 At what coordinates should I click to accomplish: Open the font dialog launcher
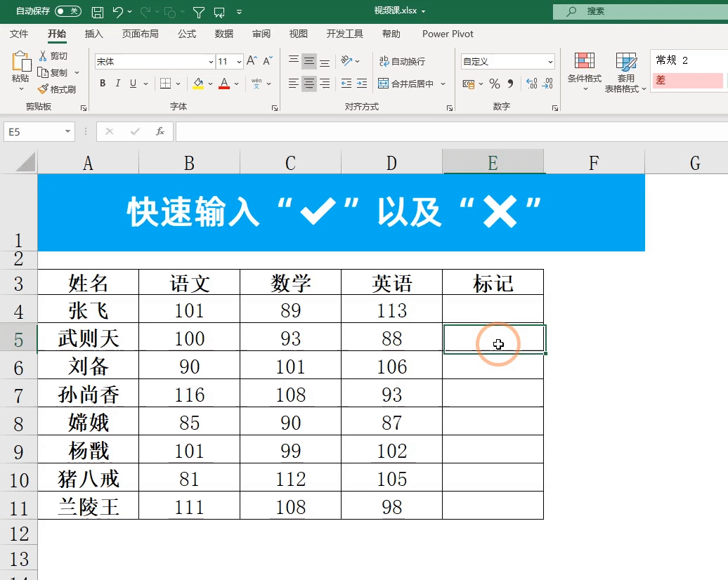point(274,108)
